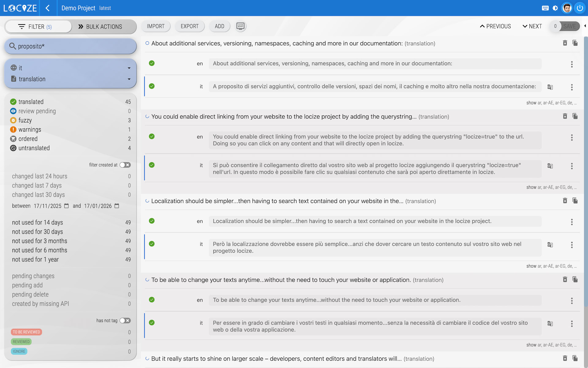The width and height of the screenshot is (588, 368).
Task: Copy the 'Localization should be simpler' key
Action: tap(575, 201)
